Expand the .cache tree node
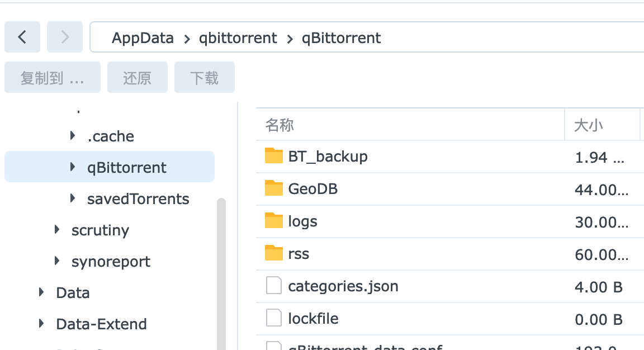644x350 pixels. 73,136
